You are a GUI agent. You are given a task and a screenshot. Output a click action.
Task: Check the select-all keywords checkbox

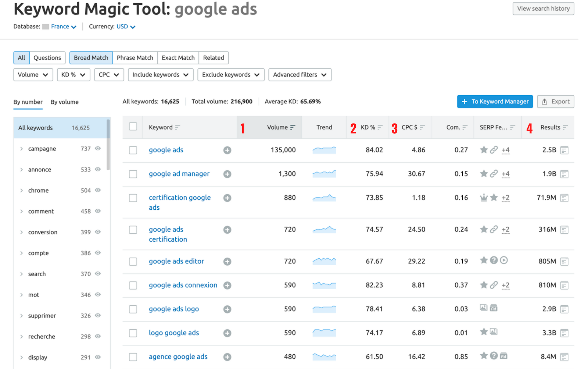click(x=133, y=126)
